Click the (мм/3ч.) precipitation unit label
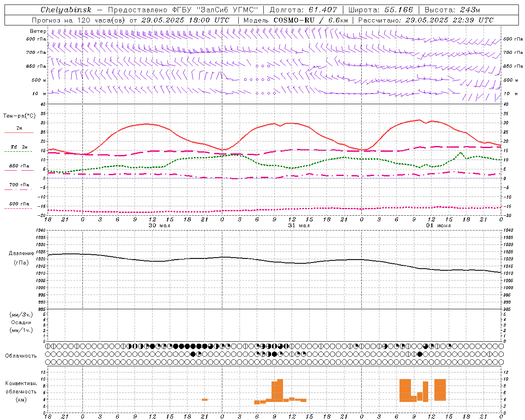 [x=21, y=315]
